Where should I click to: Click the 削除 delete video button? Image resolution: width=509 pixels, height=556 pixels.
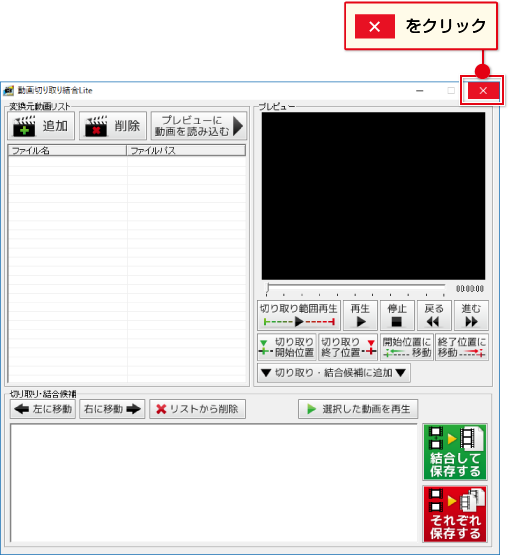(x=113, y=126)
